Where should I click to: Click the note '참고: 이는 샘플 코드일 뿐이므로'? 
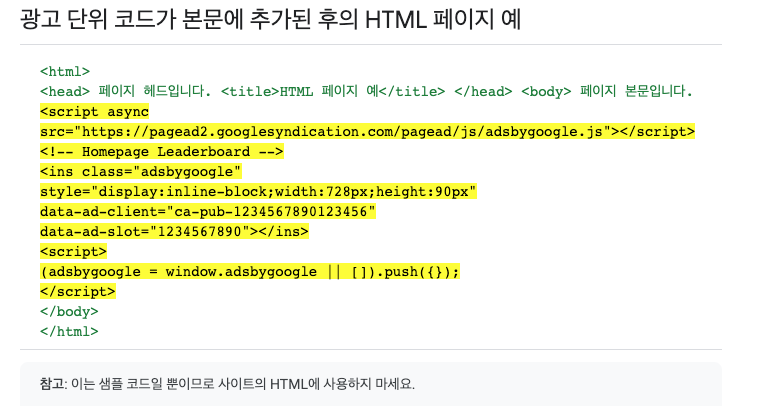[x=227, y=384]
